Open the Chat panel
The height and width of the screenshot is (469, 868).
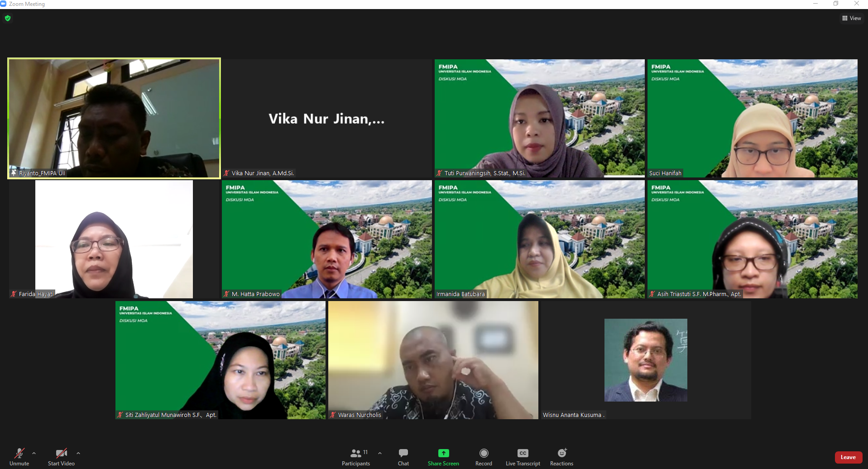tap(403, 454)
